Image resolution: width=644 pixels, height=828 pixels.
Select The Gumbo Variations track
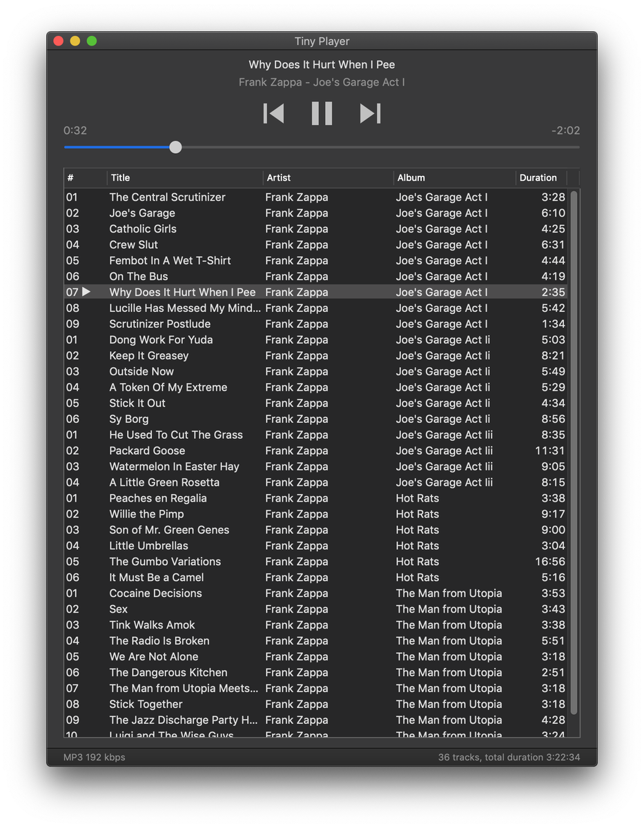coord(315,562)
